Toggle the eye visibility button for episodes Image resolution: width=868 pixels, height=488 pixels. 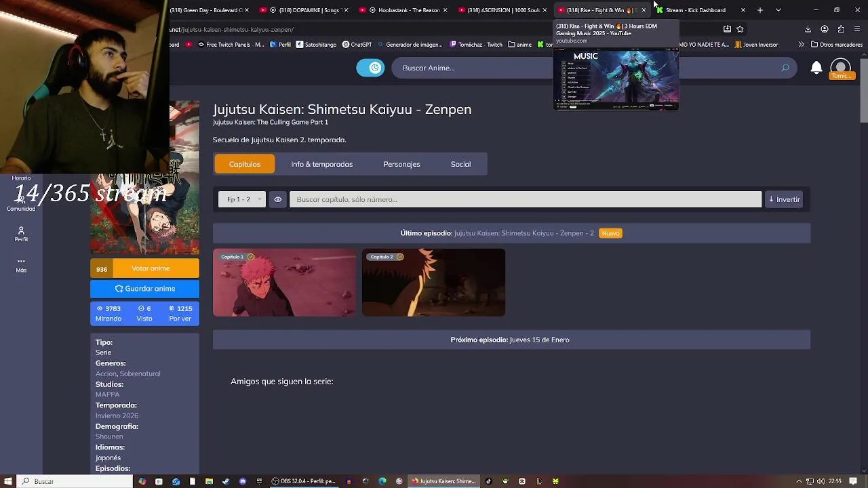277,199
